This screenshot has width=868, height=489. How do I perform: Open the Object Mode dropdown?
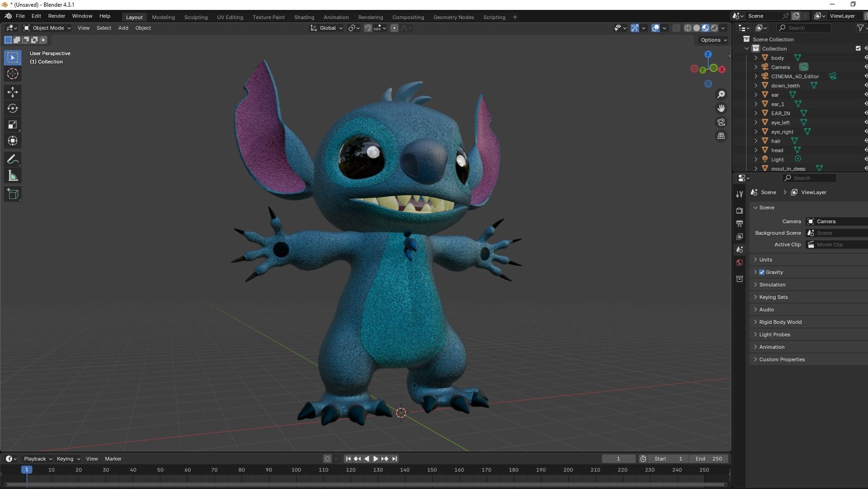(x=47, y=28)
